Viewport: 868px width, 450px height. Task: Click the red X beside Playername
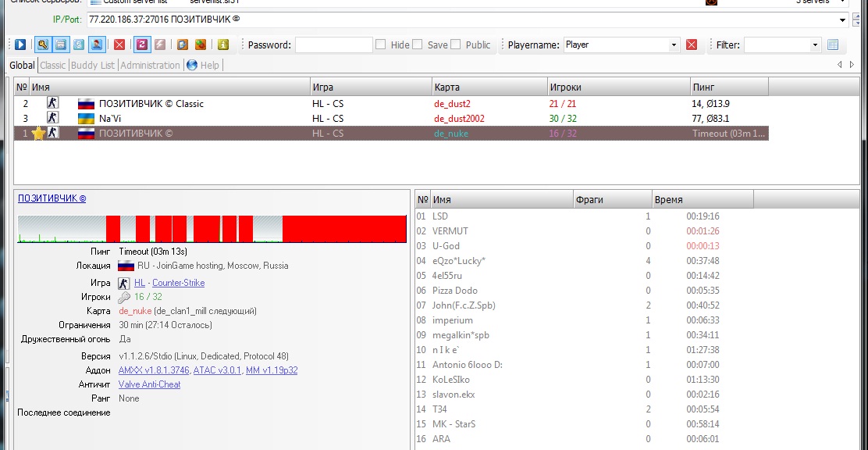click(692, 45)
